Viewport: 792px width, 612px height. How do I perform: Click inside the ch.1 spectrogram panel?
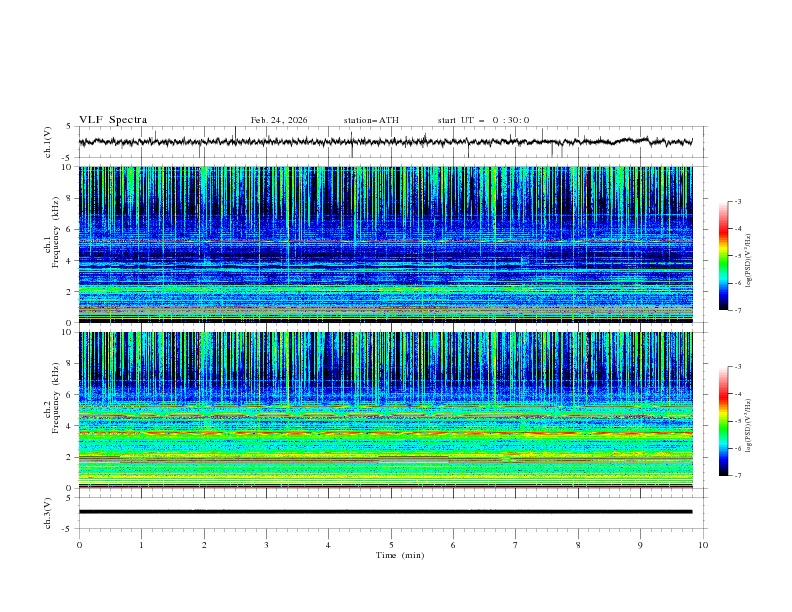(x=385, y=244)
